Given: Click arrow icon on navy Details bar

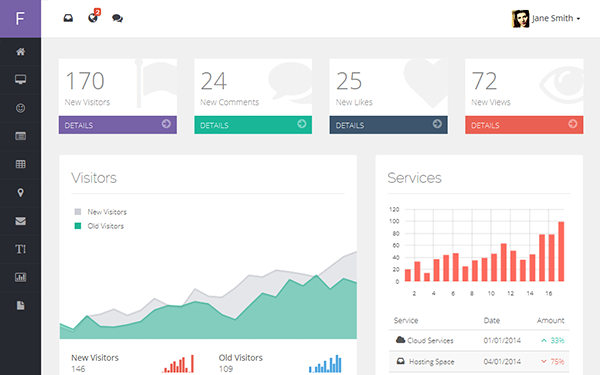Looking at the screenshot, I should (x=437, y=124).
